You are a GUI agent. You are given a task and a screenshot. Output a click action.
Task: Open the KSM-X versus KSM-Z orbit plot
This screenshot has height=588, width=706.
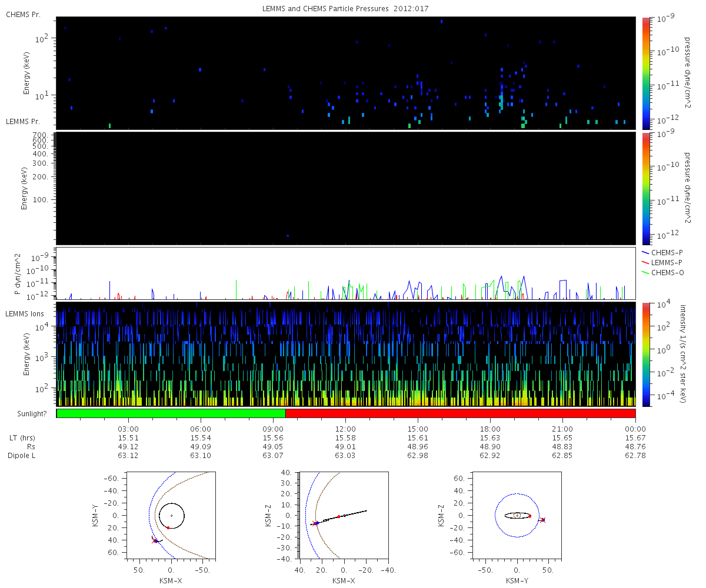pyautogui.click(x=344, y=515)
